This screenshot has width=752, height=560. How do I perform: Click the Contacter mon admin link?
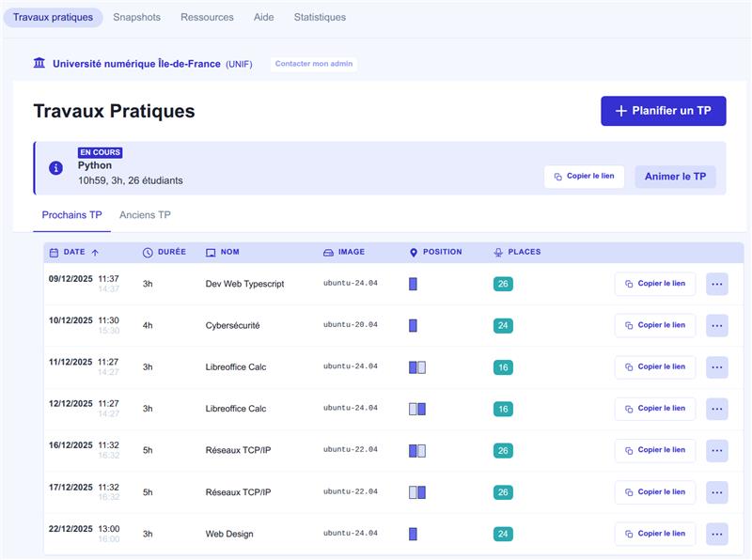314,65
